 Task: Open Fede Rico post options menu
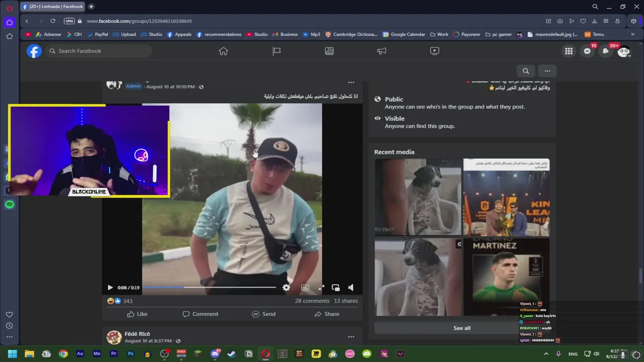point(351,337)
